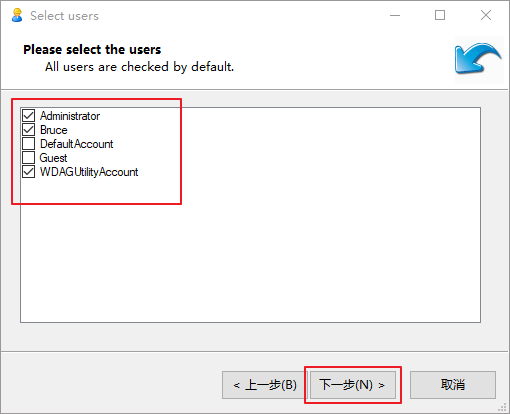Click the blue back arrow icon
Viewport: 510px width, 414px height.
(x=478, y=59)
